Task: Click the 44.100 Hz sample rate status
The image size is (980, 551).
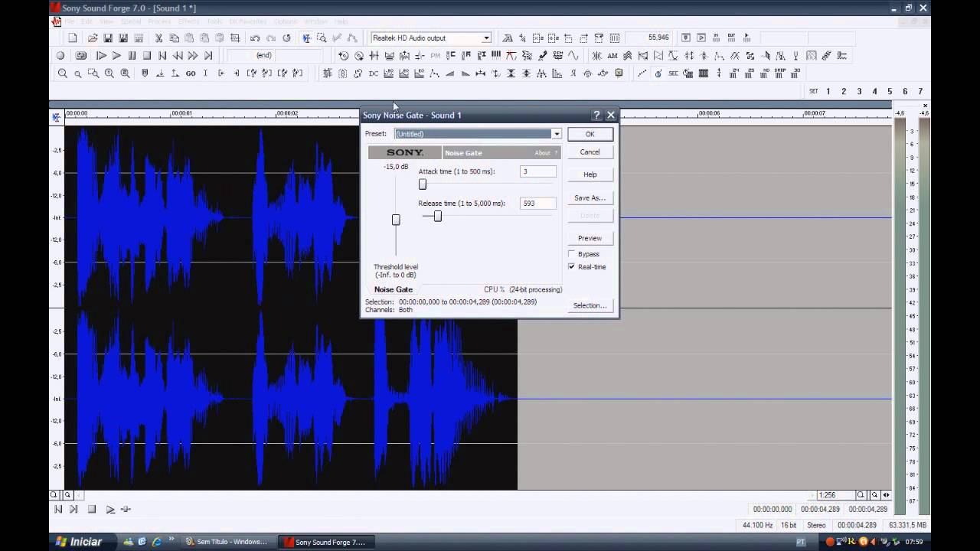Action: pyautogui.click(x=757, y=525)
